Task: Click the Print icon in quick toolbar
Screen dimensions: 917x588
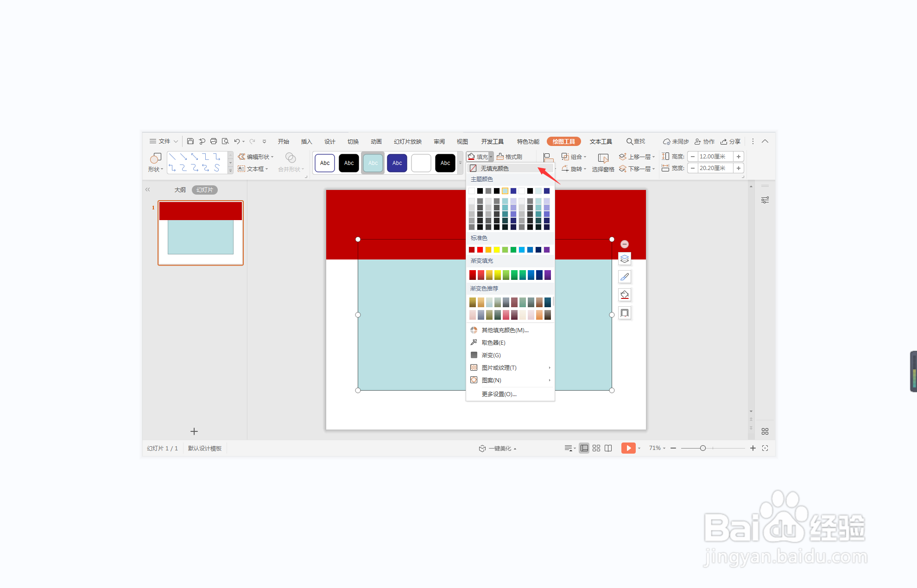Action: 214,141
